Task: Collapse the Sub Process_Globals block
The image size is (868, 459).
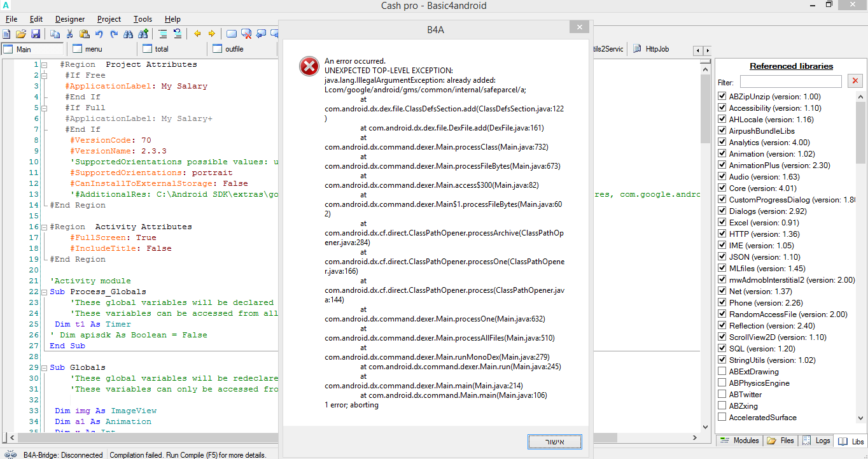Action: 44,292
